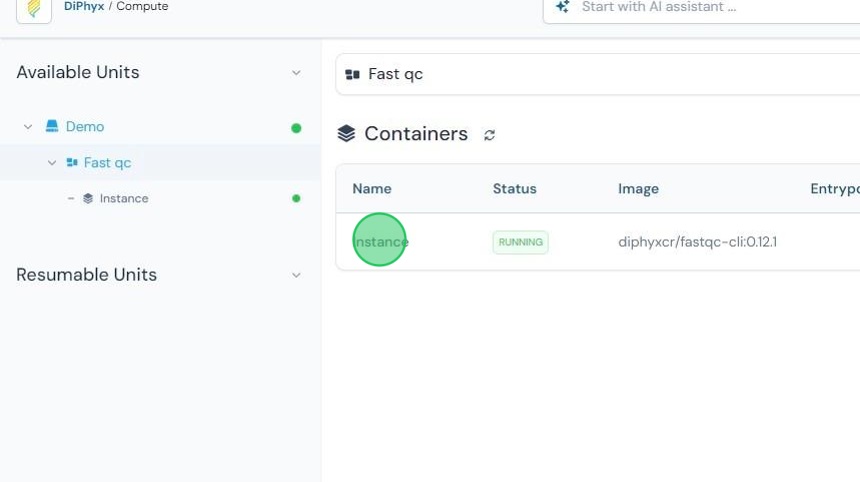Click the Instance layers icon in sidebar

pos(88,199)
